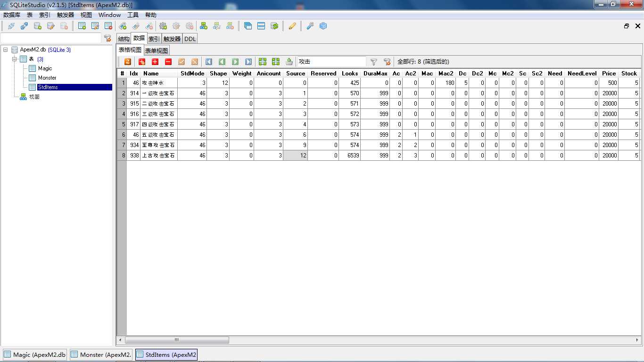Open the 数据库 menu
This screenshot has height=362, width=644.
12,15
